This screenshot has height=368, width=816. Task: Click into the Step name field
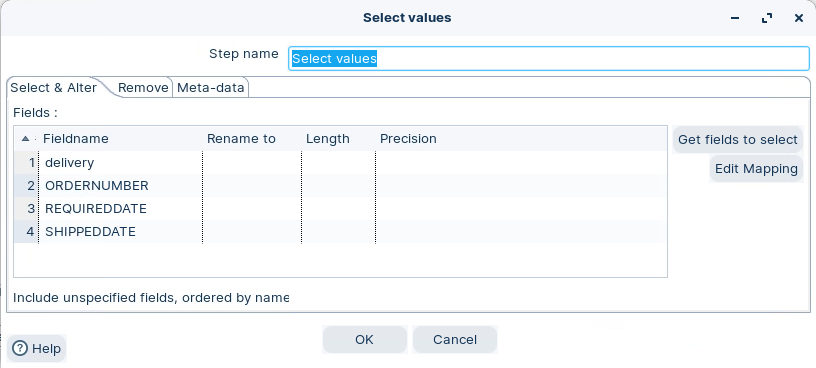click(x=549, y=58)
